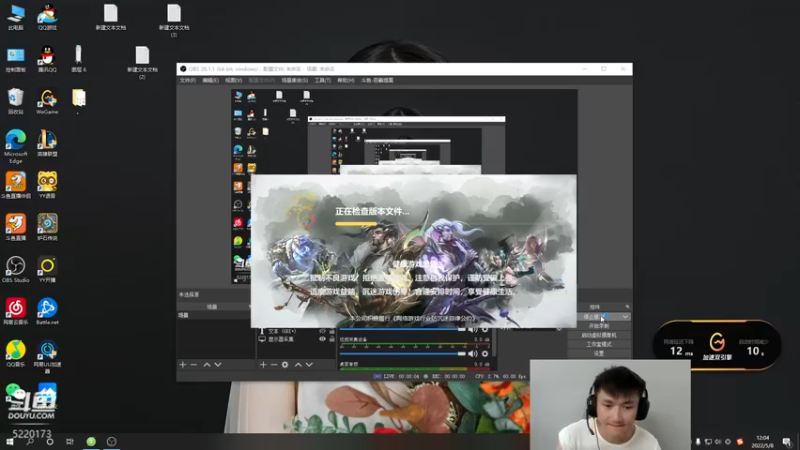
Task: Select the WeGame desktop shortcut
Action: click(x=47, y=101)
